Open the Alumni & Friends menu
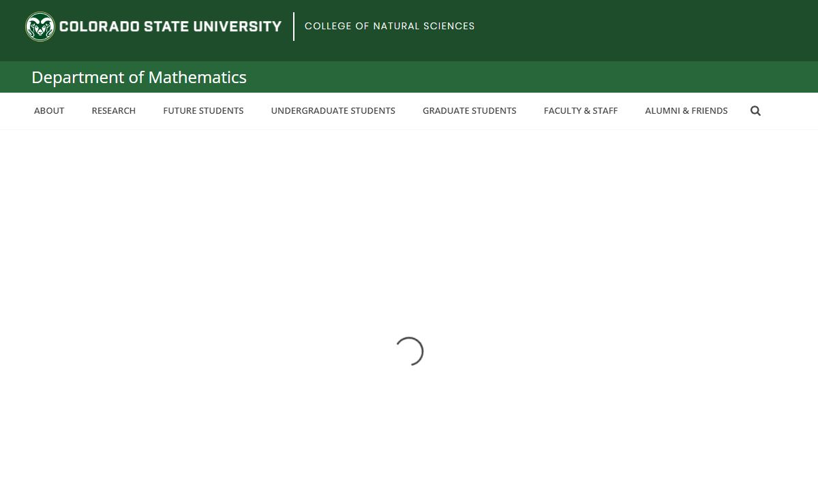This screenshot has width=818, height=504. (686, 111)
